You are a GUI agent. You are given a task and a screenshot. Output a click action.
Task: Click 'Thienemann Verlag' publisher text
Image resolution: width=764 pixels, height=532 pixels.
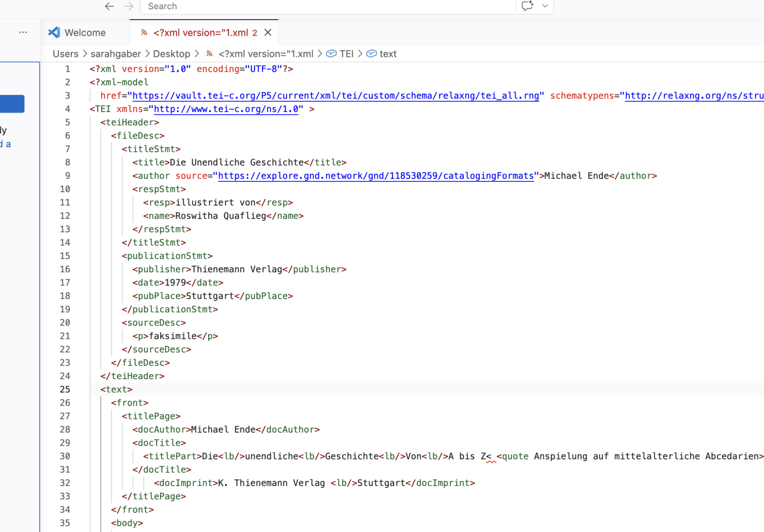tap(237, 269)
